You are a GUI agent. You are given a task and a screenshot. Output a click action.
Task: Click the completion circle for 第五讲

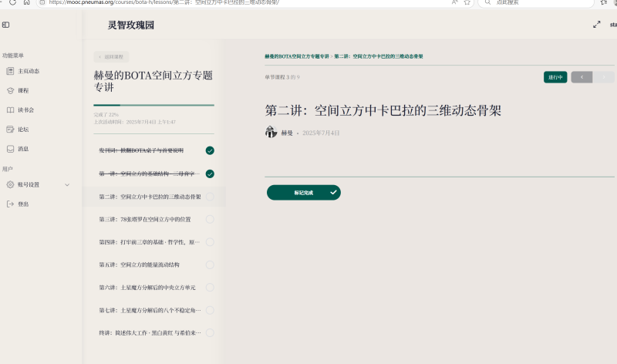tap(210, 265)
